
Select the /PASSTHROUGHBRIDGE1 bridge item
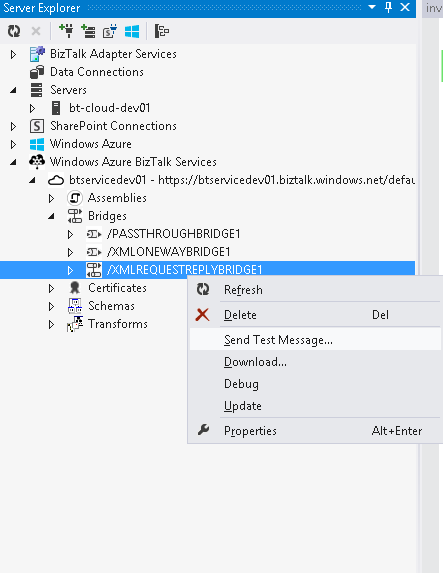pos(173,234)
